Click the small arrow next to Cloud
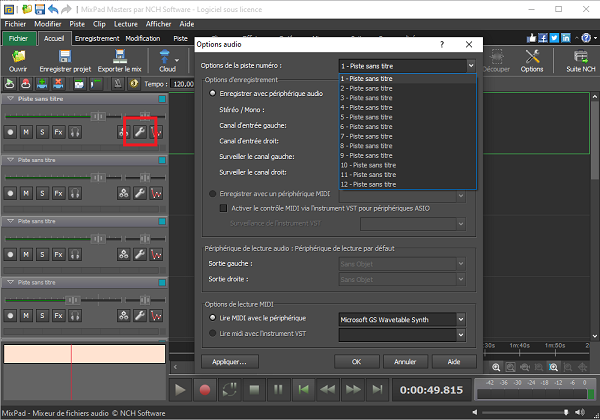 tap(177, 60)
